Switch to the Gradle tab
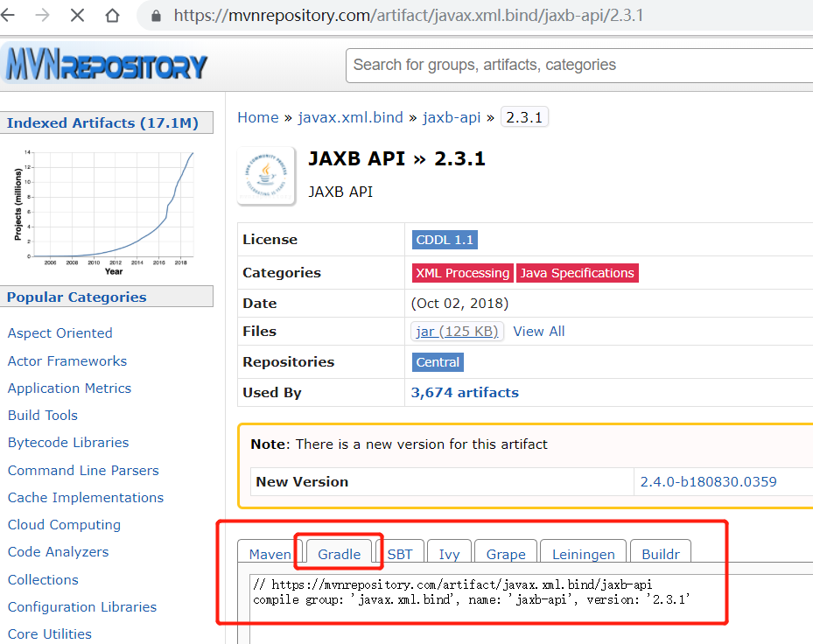 tap(339, 554)
